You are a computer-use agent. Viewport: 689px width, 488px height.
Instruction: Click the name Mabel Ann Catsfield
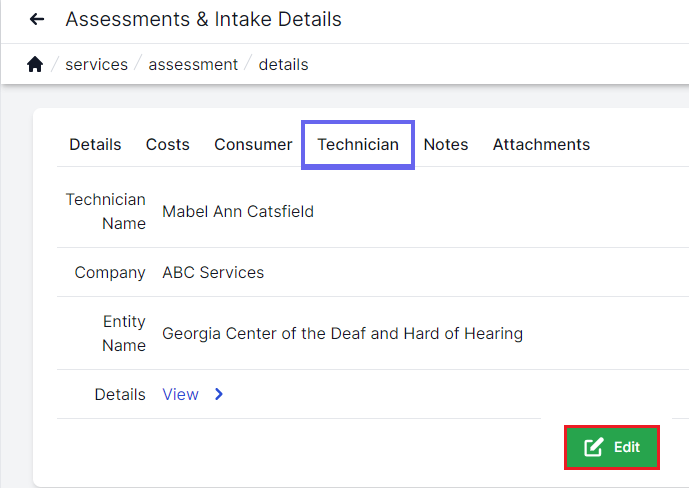tap(238, 211)
